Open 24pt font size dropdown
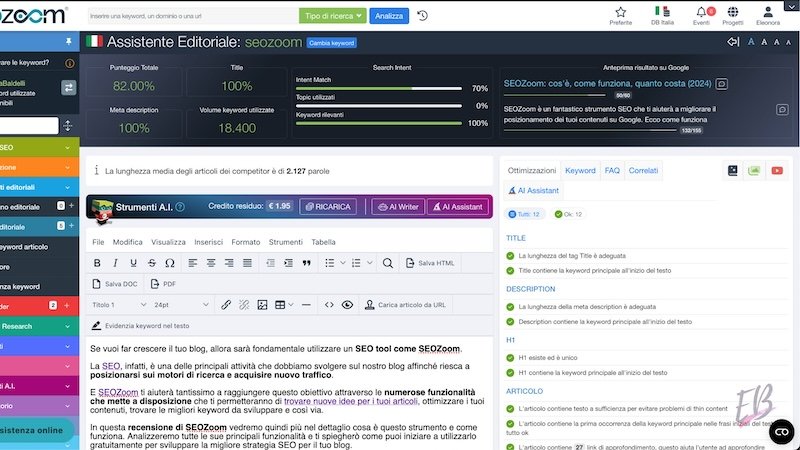 click(181, 305)
